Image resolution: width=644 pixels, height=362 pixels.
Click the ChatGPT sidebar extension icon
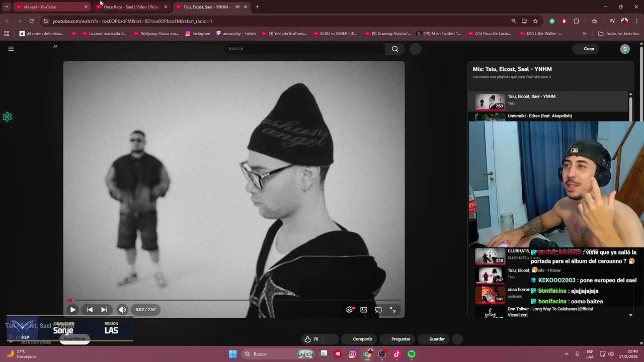click(x=7, y=117)
